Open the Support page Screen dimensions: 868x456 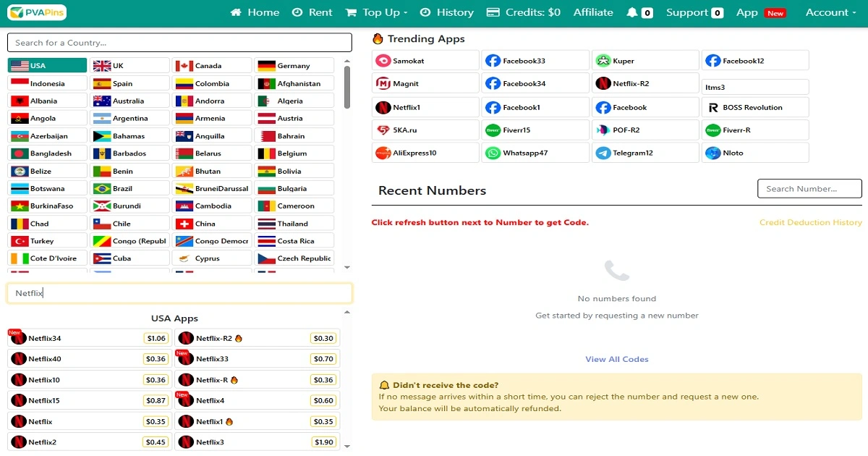coord(694,12)
